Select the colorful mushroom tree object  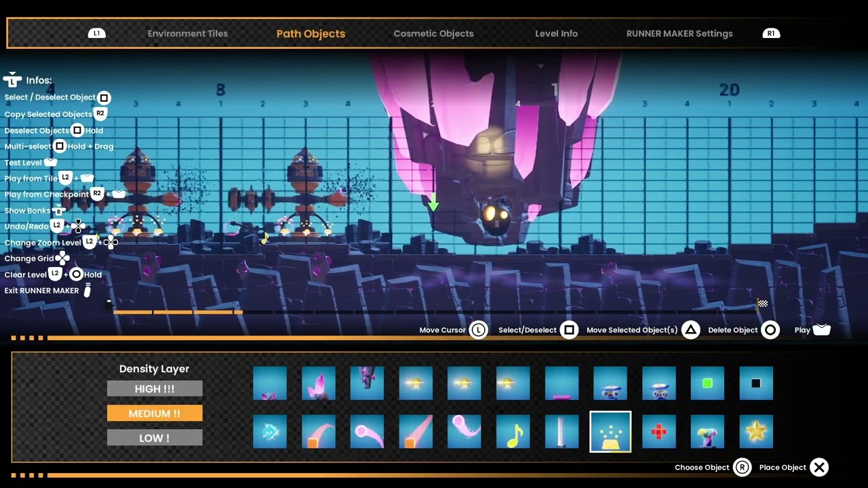[x=707, y=432]
